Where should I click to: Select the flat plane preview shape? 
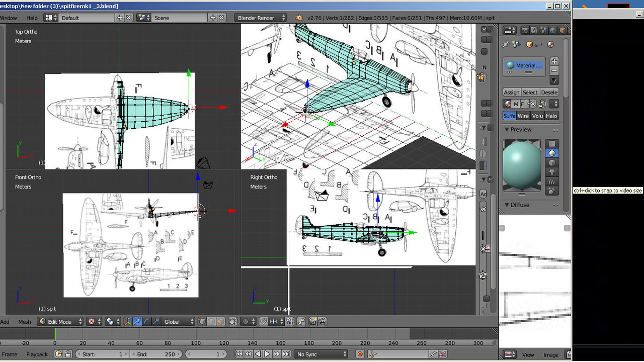[x=552, y=143]
